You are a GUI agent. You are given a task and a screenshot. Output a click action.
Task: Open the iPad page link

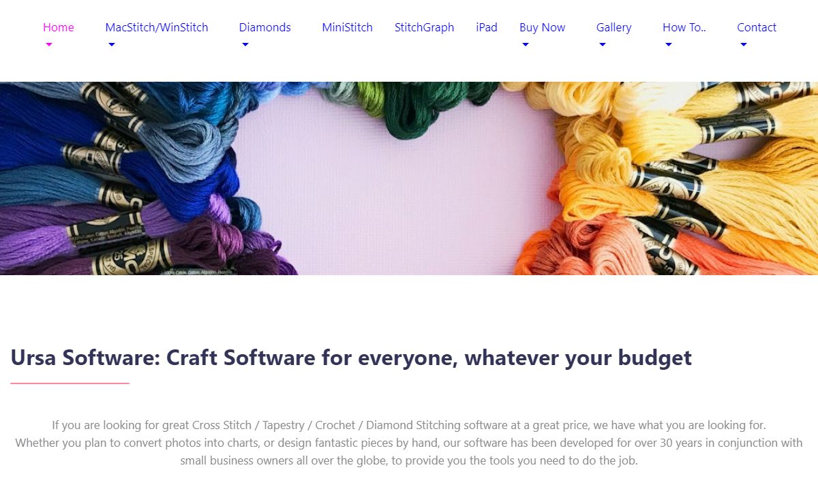487,27
